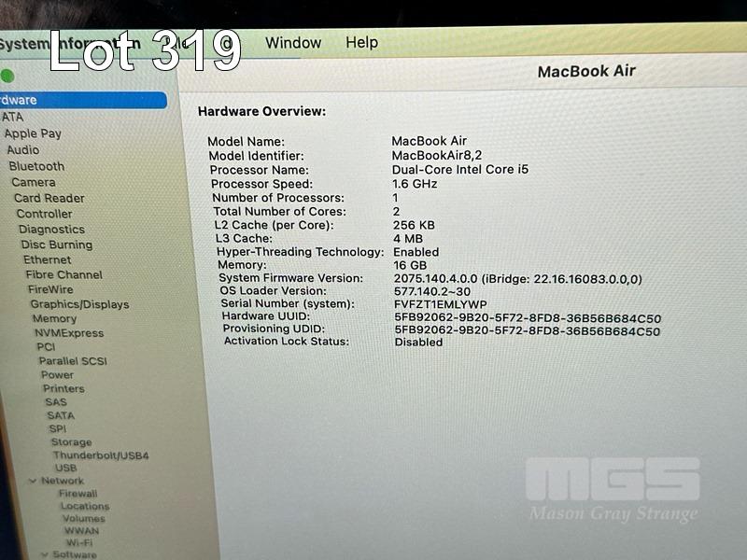View the Diagnostics section
The image size is (747, 560).
point(51,230)
